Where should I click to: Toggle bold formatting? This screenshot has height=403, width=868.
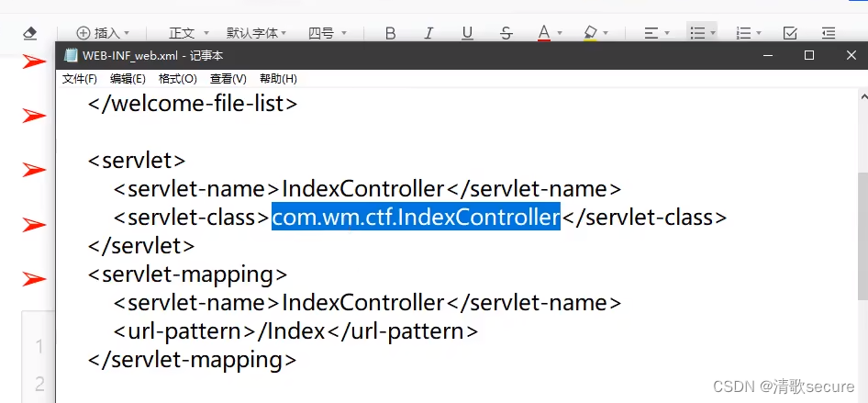coord(390,33)
